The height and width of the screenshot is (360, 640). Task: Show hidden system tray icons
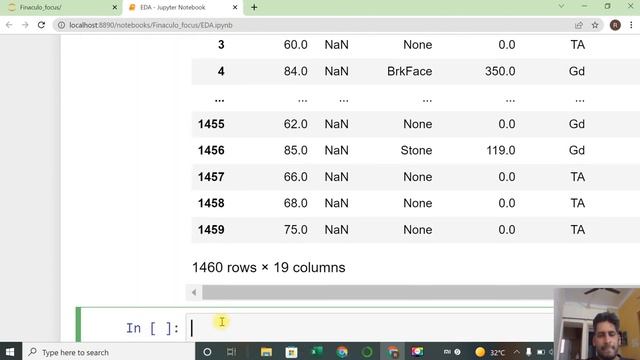point(517,352)
